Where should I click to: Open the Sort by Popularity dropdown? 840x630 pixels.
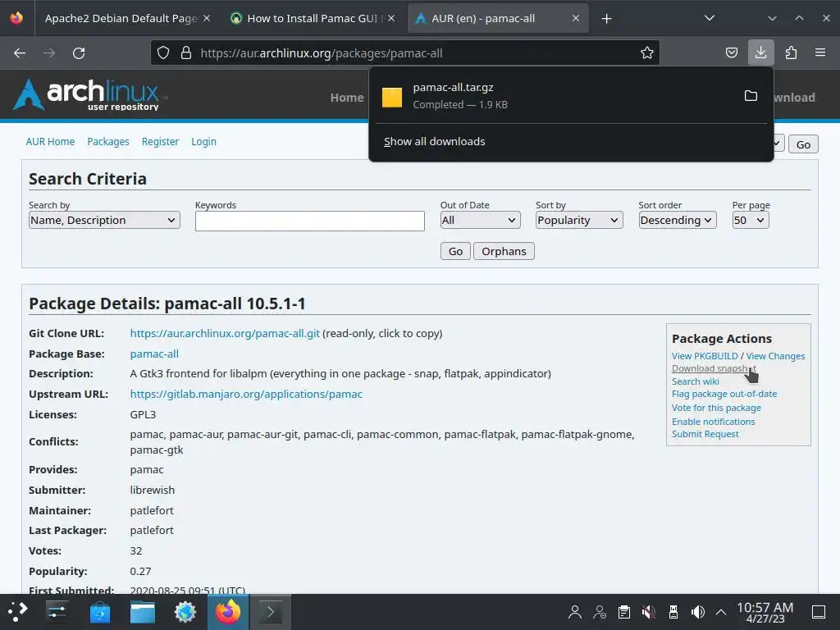(579, 220)
